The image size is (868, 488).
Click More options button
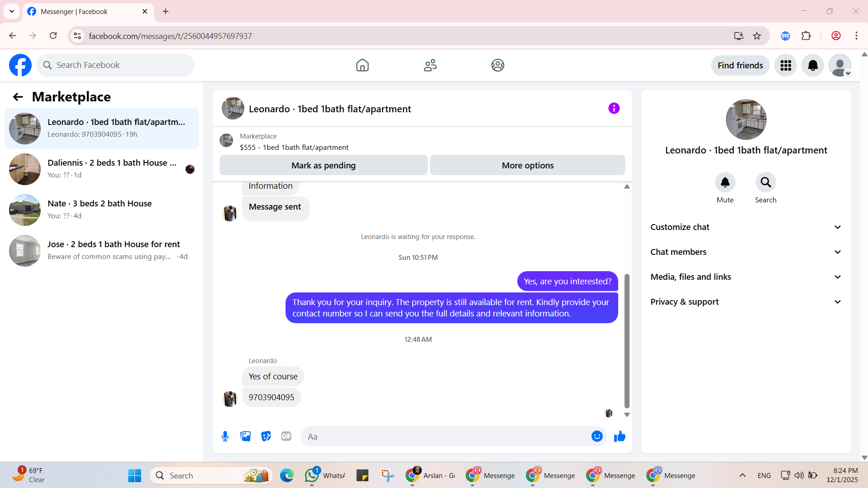pos(528,165)
